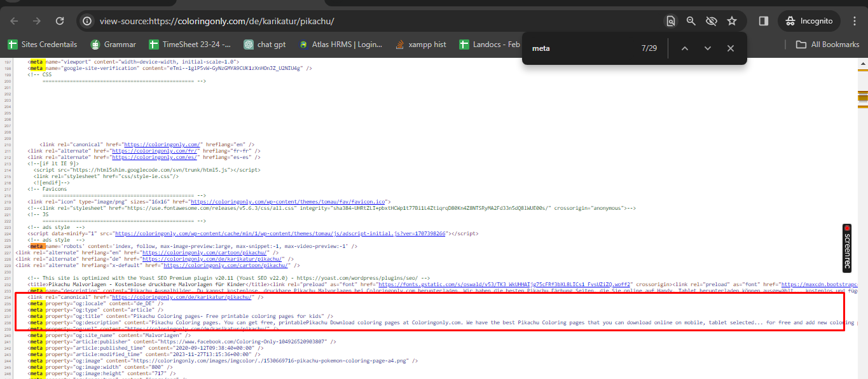
Task: Bookmark this page with the star
Action: (732, 21)
